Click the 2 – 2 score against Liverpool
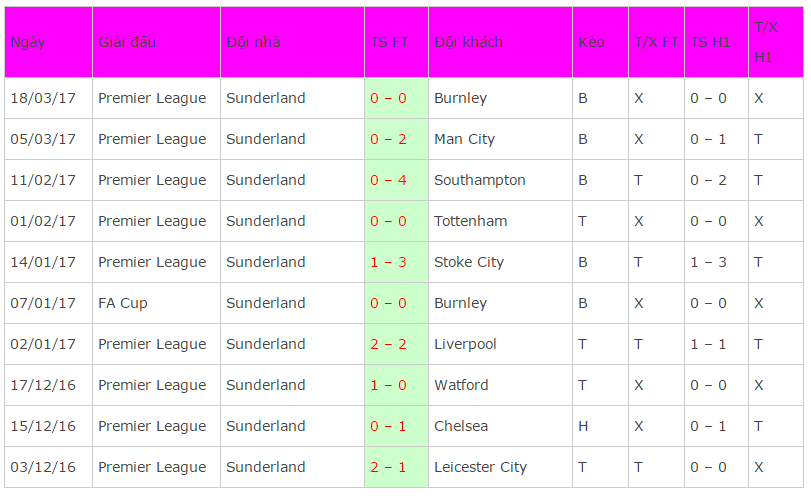Image resolution: width=811 pixels, height=496 pixels. [388, 344]
